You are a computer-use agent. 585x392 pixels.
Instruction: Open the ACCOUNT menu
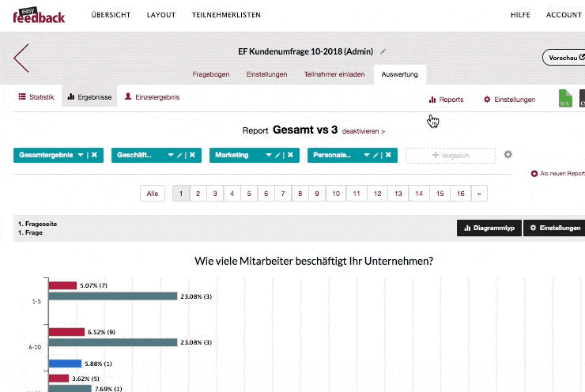[564, 15]
